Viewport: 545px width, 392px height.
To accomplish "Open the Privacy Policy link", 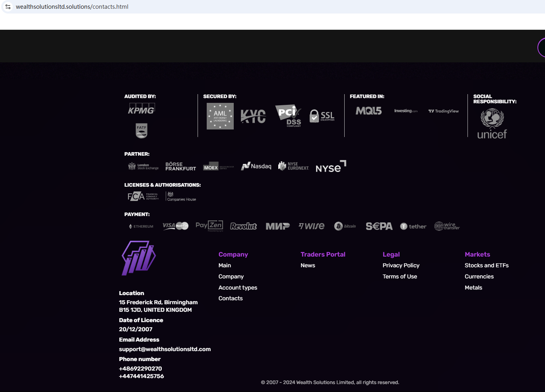I will coord(401,265).
